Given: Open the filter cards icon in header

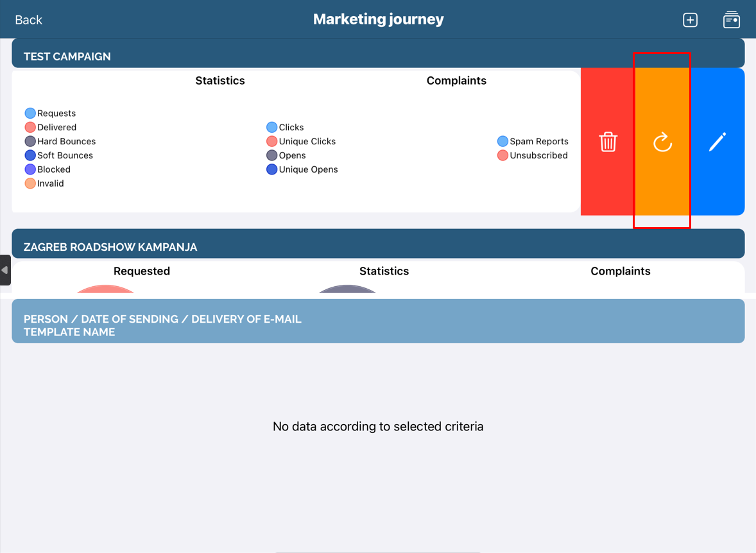Looking at the screenshot, I should pyautogui.click(x=731, y=20).
